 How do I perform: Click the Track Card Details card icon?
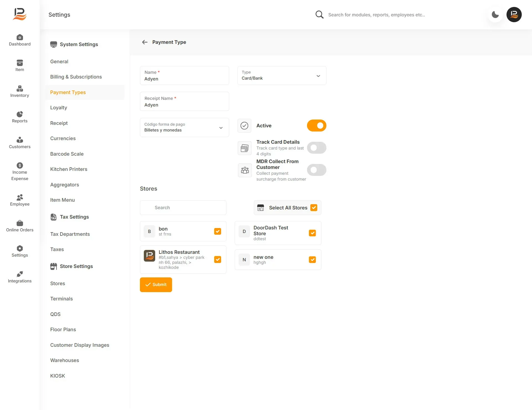pos(244,148)
